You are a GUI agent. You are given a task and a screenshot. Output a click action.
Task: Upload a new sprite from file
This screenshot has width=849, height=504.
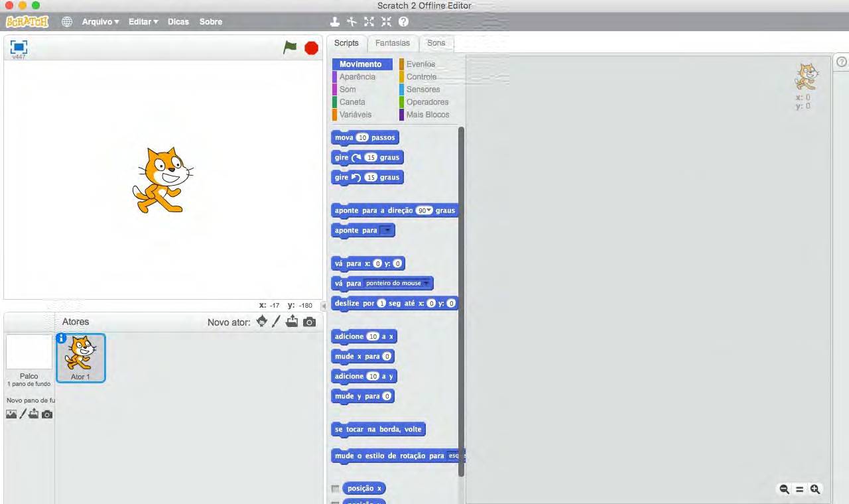coord(292,322)
